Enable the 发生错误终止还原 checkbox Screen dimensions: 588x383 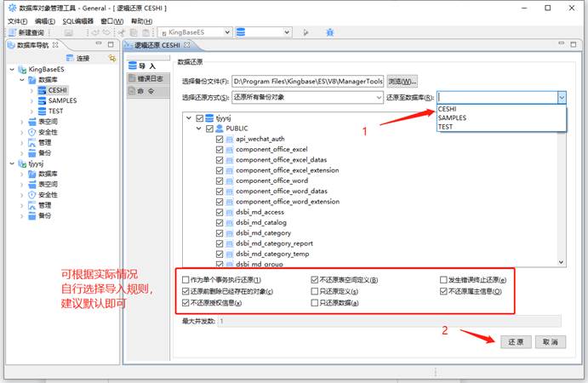[x=443, y=279]
